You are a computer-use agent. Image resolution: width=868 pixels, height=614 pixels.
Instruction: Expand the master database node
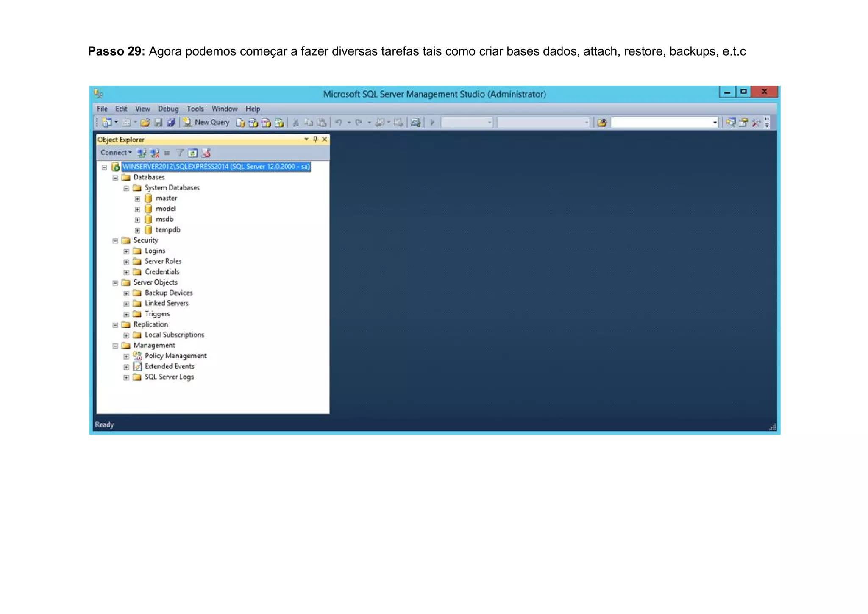pos(137,199)
